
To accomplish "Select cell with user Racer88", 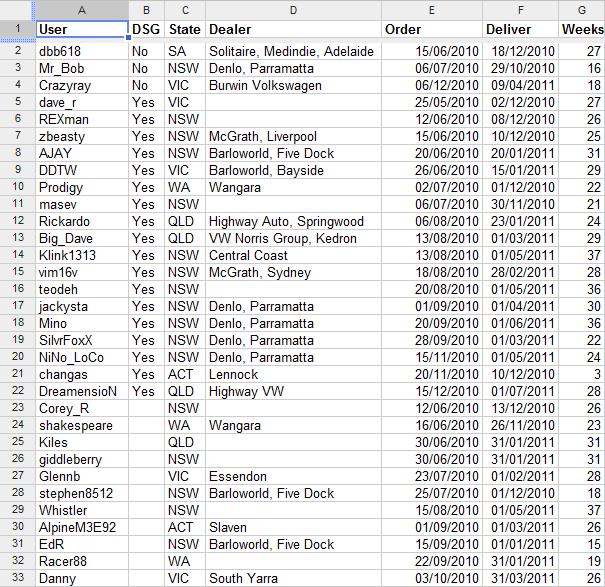I will click(82, 560).
